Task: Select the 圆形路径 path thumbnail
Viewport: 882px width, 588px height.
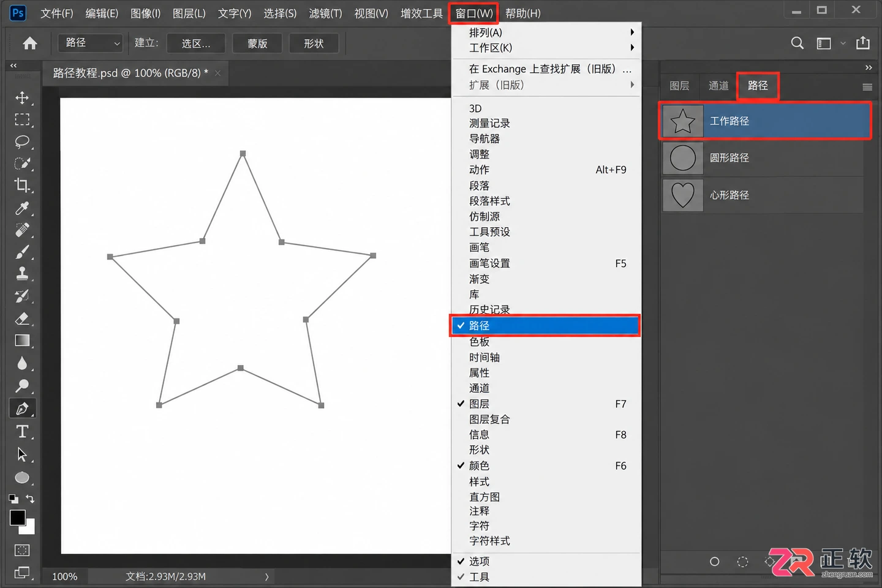Action: tap(682, 158)
